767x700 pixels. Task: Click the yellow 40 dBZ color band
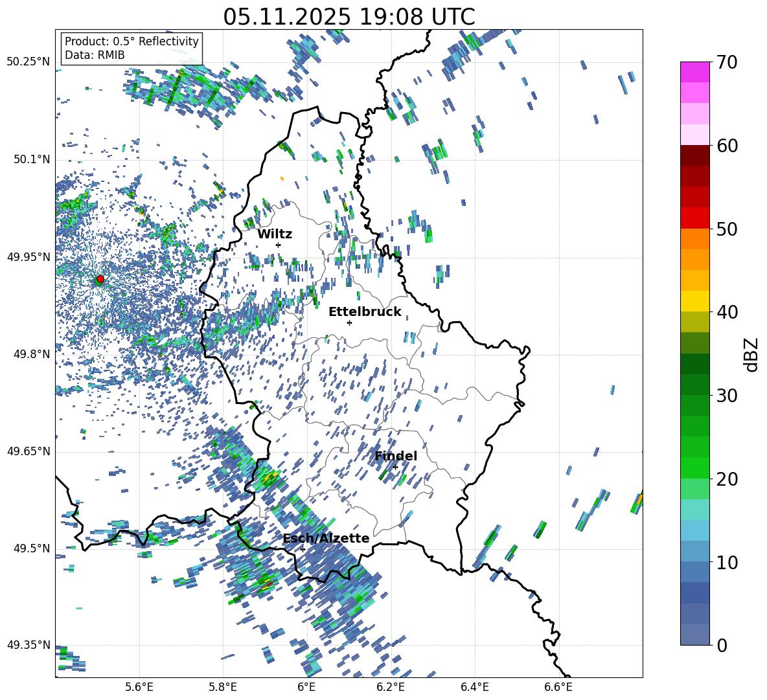694,301
